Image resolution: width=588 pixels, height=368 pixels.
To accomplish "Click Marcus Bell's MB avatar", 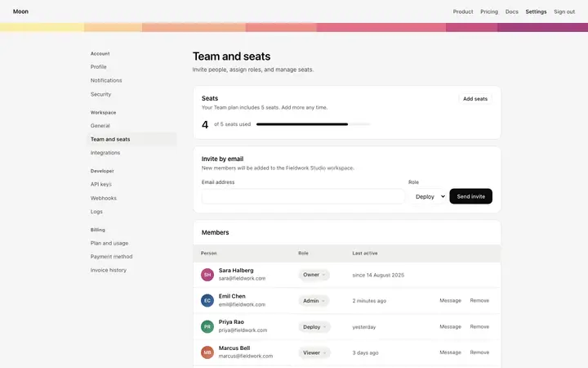I will click(x=207, y=352).
